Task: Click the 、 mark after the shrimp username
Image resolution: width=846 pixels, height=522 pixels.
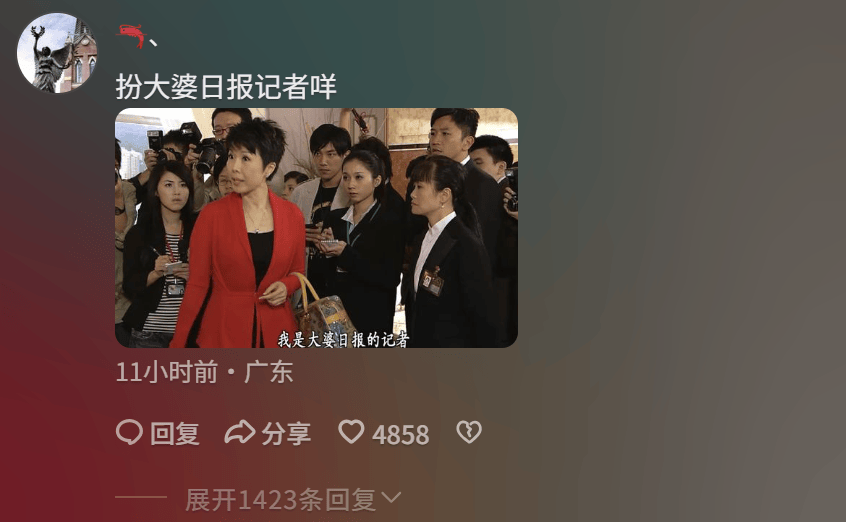Action: pos(153,42)
